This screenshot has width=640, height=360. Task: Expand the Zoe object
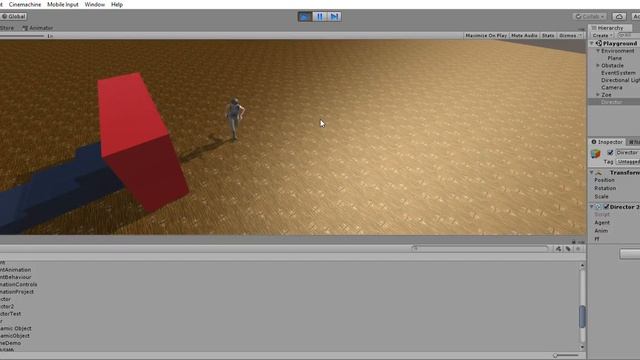point(598,95)
